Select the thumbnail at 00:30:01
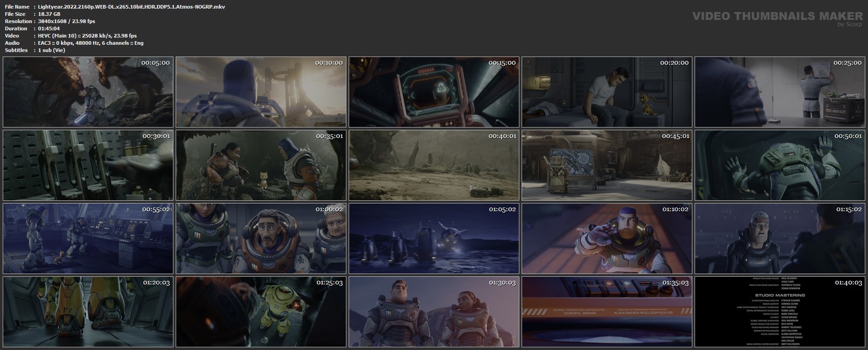 88,165
